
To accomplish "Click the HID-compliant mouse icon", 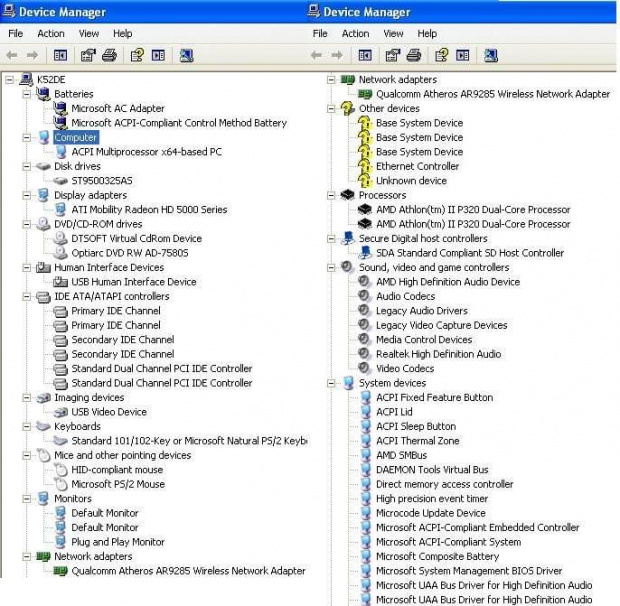I will point(60,470).
